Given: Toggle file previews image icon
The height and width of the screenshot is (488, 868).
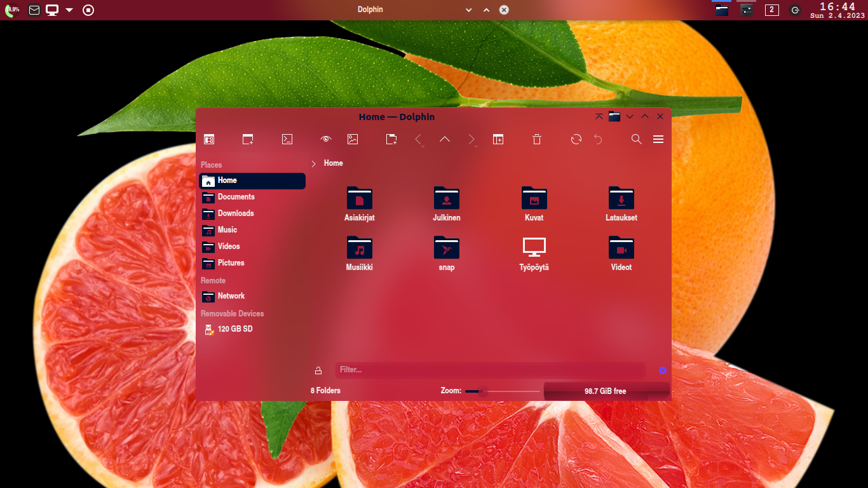Looking at the screenshot, I should click(353, 139).
